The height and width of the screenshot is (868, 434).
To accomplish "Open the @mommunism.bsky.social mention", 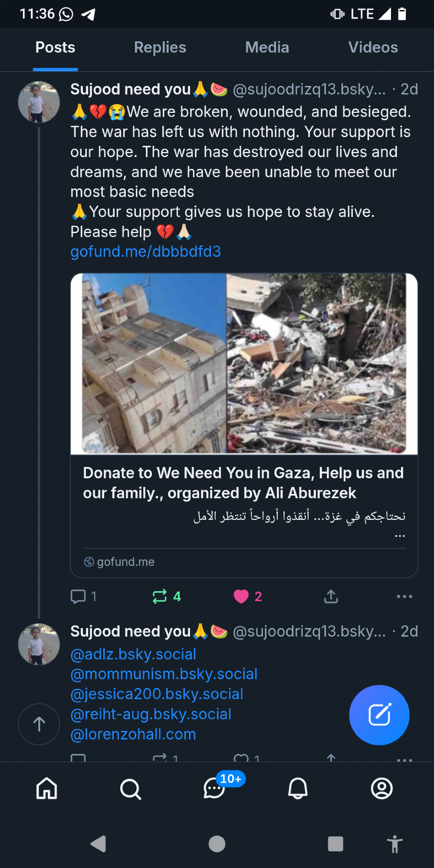I will [164, 674].
